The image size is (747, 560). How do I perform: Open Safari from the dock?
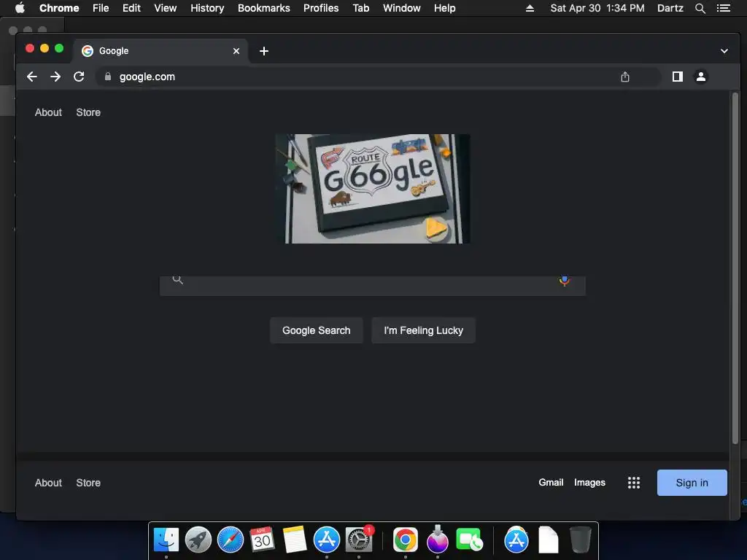[231, 540]
